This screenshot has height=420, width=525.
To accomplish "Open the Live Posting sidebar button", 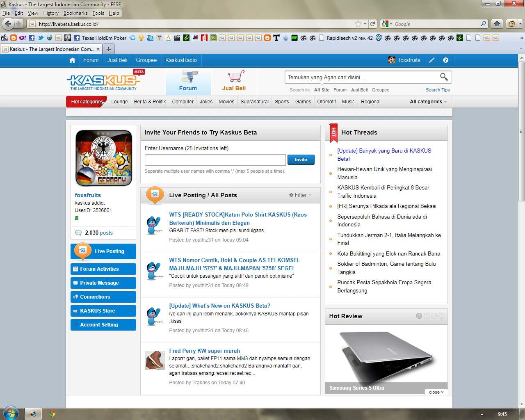I will (x=103, y=251).
